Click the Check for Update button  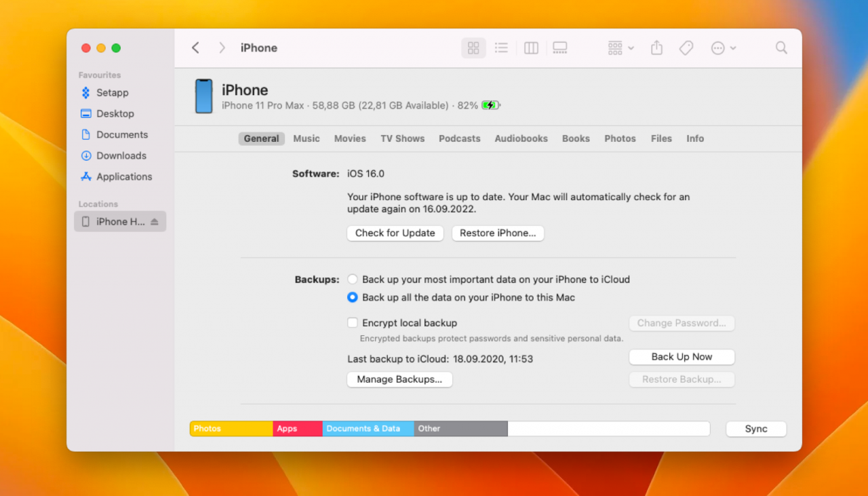(395, 233)
